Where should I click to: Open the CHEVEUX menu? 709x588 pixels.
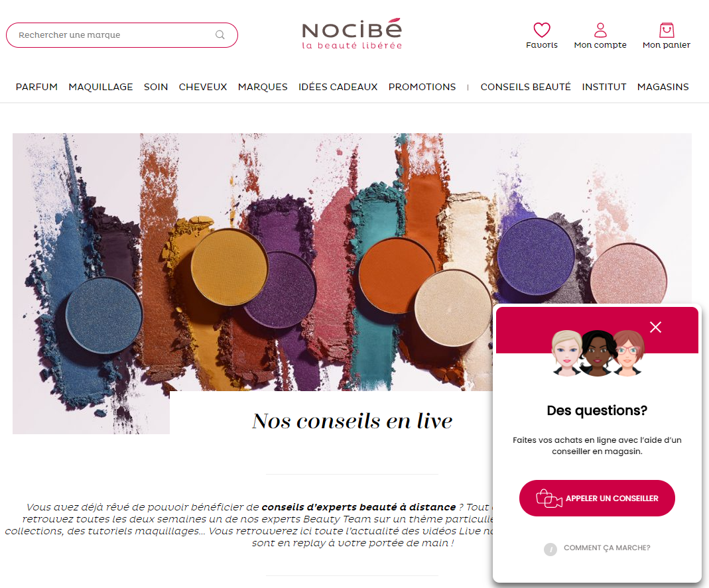[x=203, y=87]
